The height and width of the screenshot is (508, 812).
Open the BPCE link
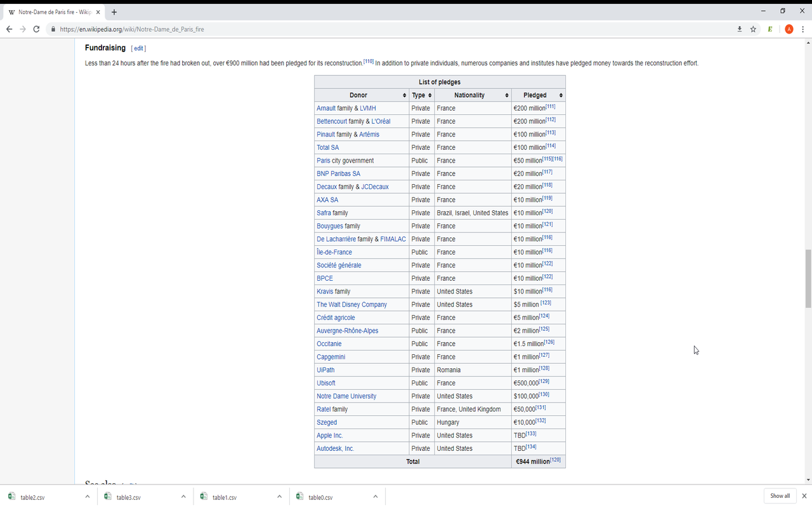pos(325,278)
